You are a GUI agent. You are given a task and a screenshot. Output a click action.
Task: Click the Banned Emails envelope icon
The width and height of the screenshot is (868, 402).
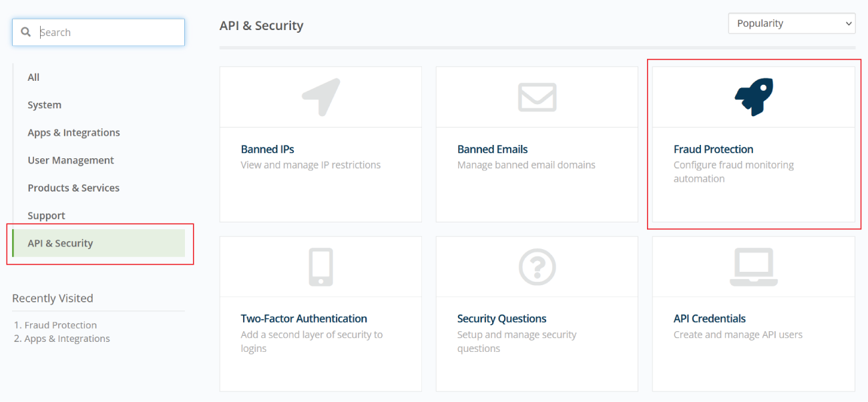[537, 97]
